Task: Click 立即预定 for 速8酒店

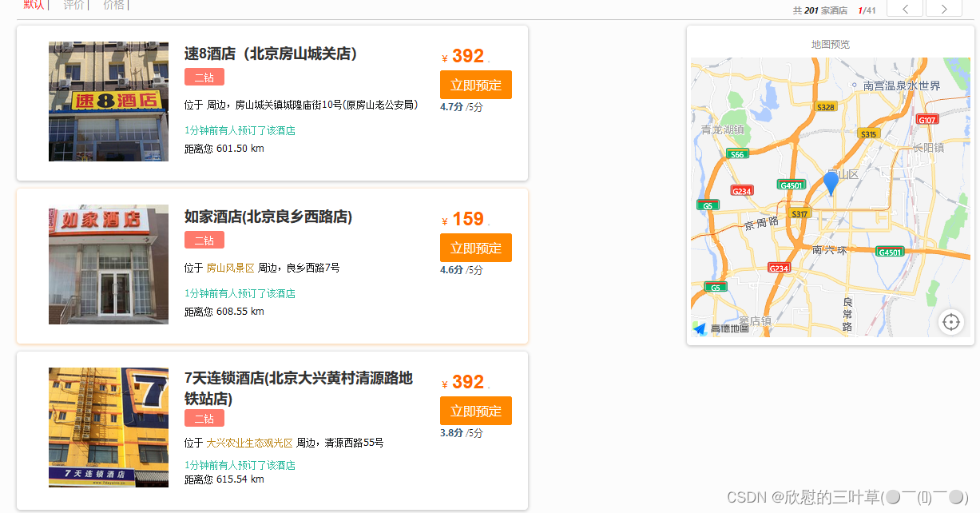Action: 476,84
